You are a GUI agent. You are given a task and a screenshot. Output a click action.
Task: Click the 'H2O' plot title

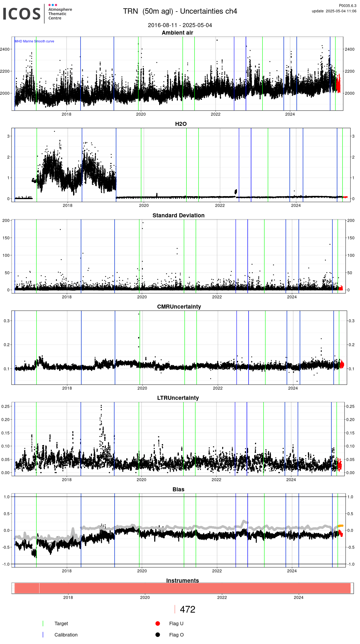coord(181,124)
